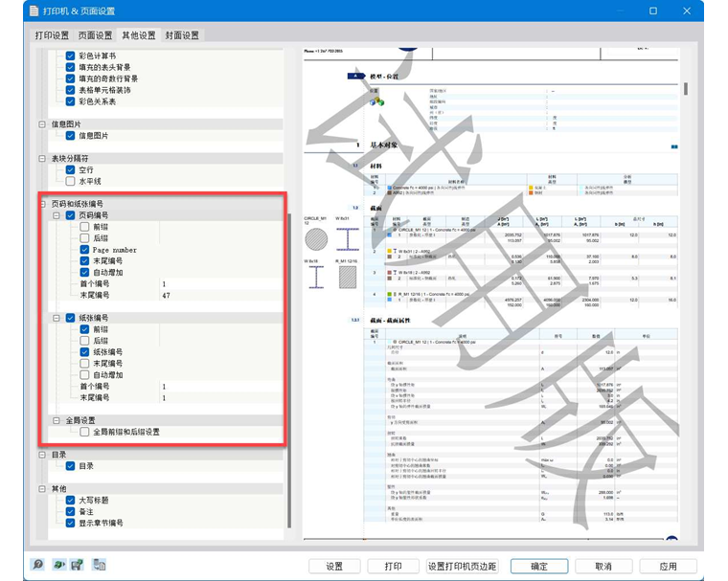The width and height of the screenshot is (728, 581).
Task: Collapse the 纸张编号 subtree
Action: [57, 318]
